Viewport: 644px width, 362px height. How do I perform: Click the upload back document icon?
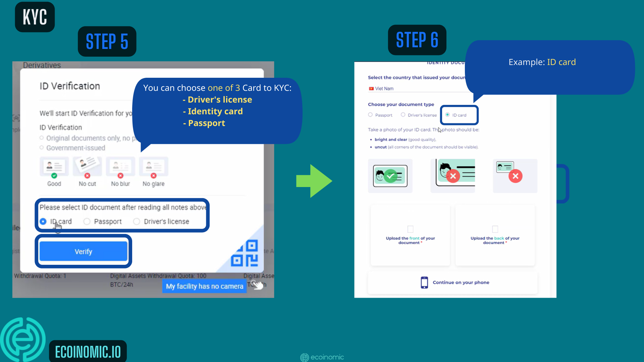[x=495, y=229]
